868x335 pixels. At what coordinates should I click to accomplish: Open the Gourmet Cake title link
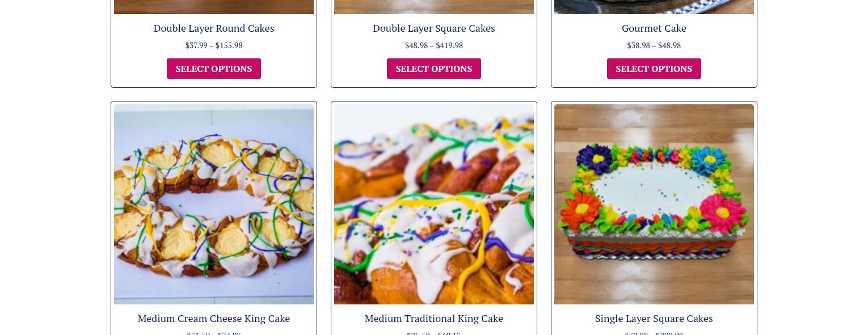(654, 28)
